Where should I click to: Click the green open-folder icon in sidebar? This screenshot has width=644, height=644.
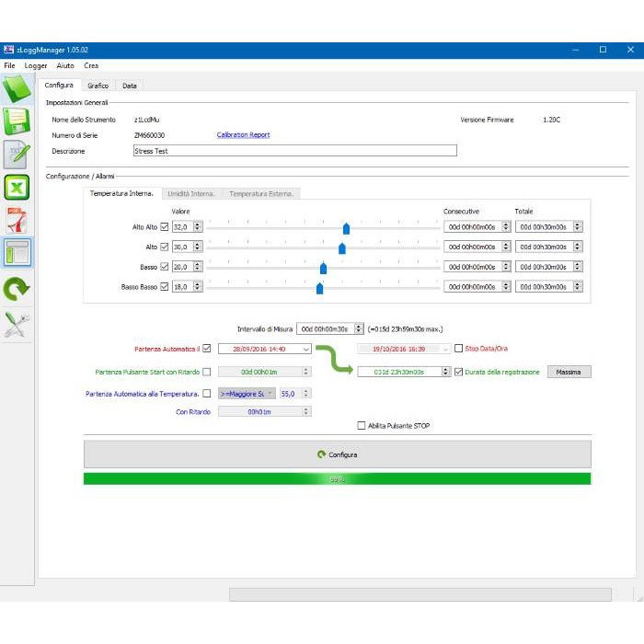coord(17,88)
